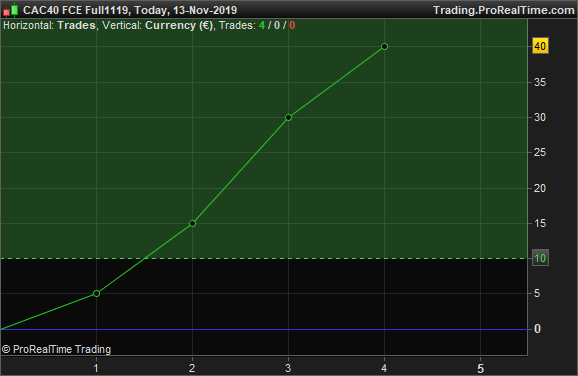Viewport: 578px width, 376px height.
Task: Click the yellow '40' current value label
Action: pyautogui.click(x=540, y=46)
